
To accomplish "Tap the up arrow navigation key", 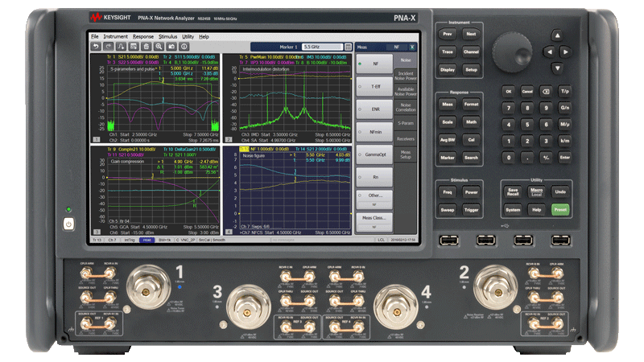I will (x=557, y=35).
